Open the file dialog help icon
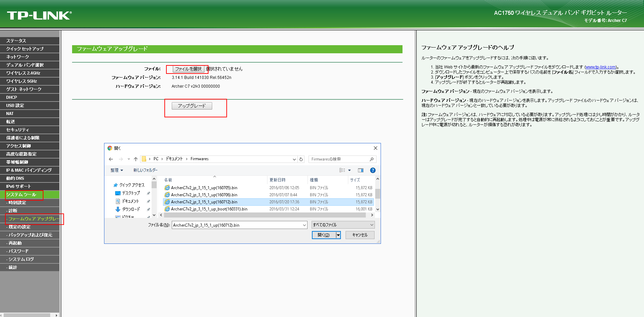The image size is (644, 317). click(373, 170)
